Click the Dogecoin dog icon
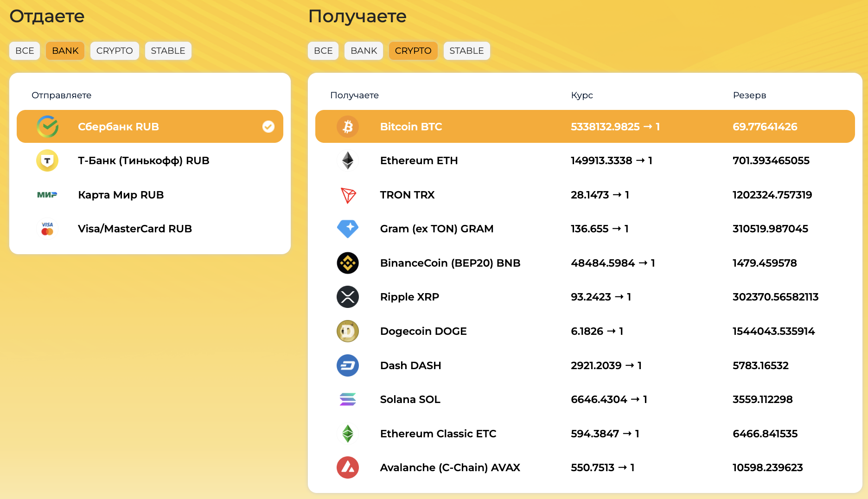The height and width of the screenshot is (499, 868). (x=348, y=331)
